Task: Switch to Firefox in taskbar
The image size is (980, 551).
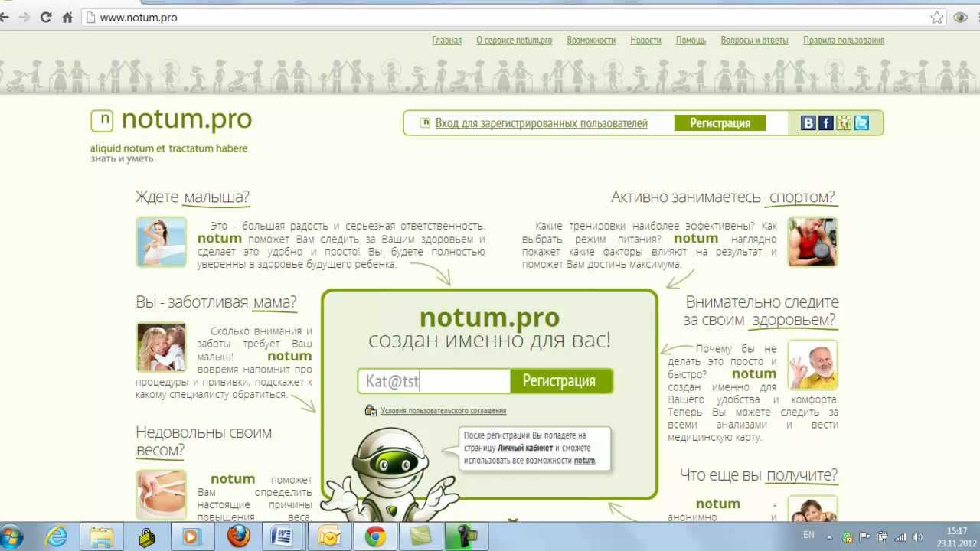Action: click(238, 537)
